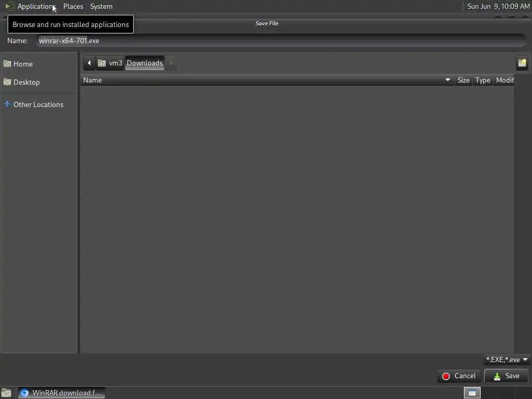The height and width of the screenshot is (399, 532).
Task: Sort files by Size column
Action: 463,81
